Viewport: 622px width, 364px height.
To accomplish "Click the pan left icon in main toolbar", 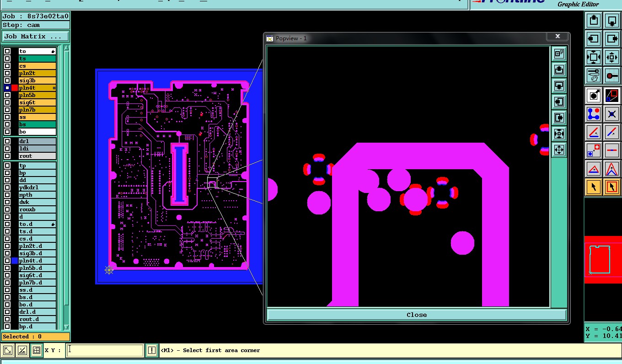I will [x=594, y=38].
